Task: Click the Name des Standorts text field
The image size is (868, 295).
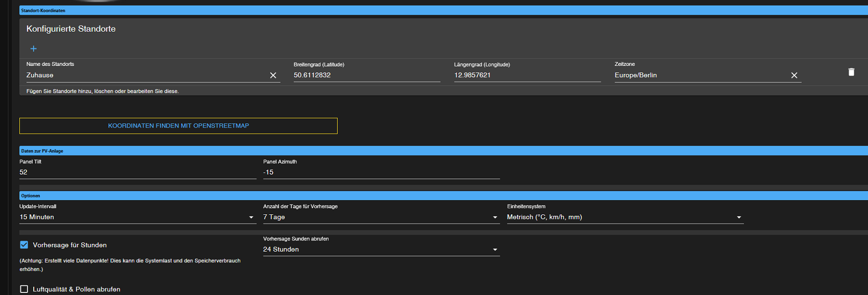Action: [146, 76]
